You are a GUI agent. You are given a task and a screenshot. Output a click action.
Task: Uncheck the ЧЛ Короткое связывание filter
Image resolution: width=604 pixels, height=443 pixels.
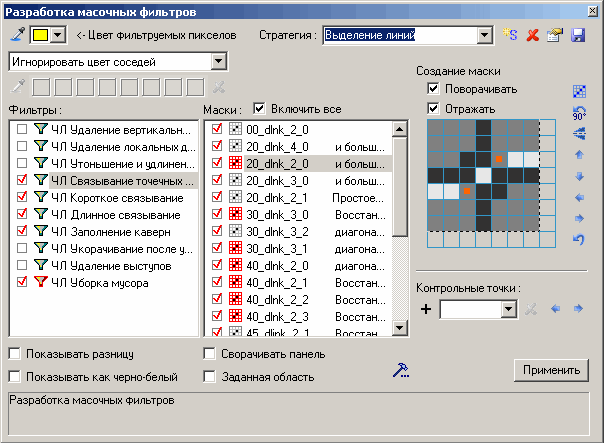tap(22, 197)
